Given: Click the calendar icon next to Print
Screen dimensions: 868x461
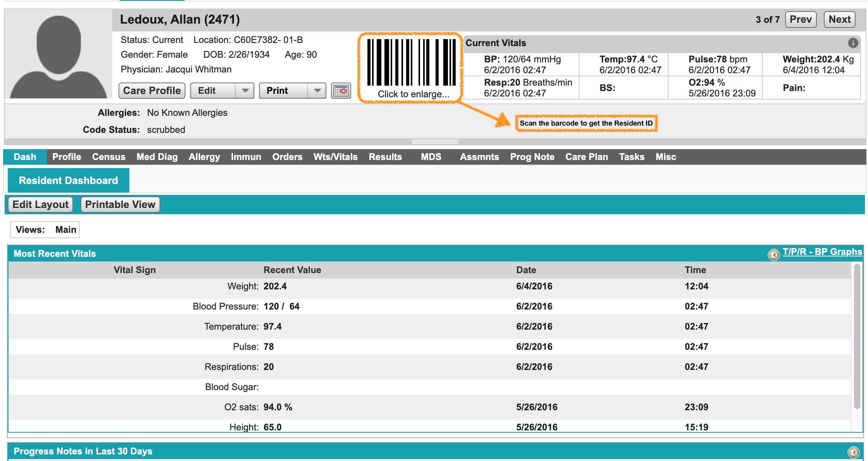Looking at the screenshot, I should (341, 91).
